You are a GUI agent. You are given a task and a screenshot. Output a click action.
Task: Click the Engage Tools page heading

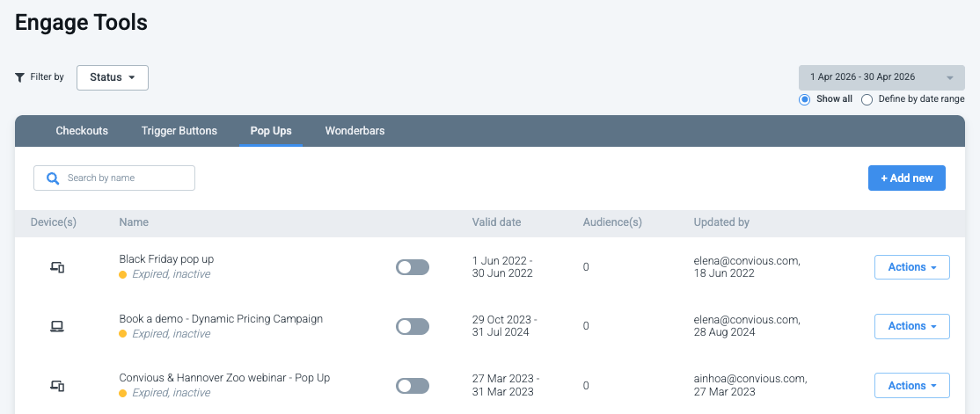coord(81,23)
